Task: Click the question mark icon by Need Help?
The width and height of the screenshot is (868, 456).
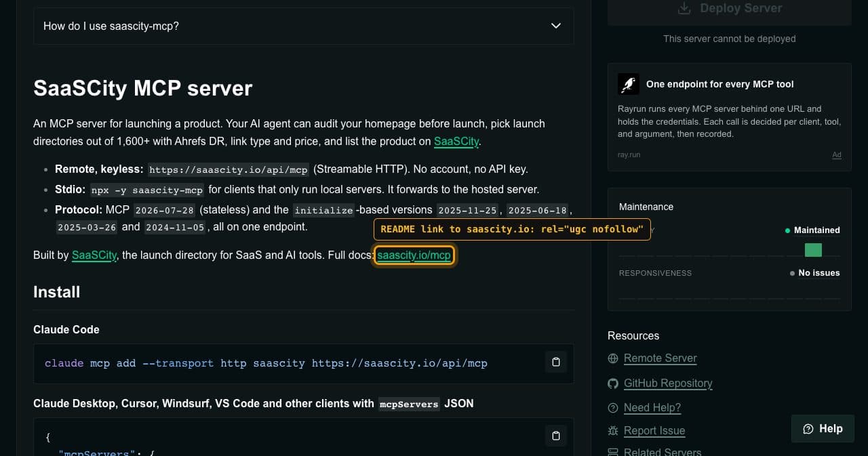Action: 613,408
